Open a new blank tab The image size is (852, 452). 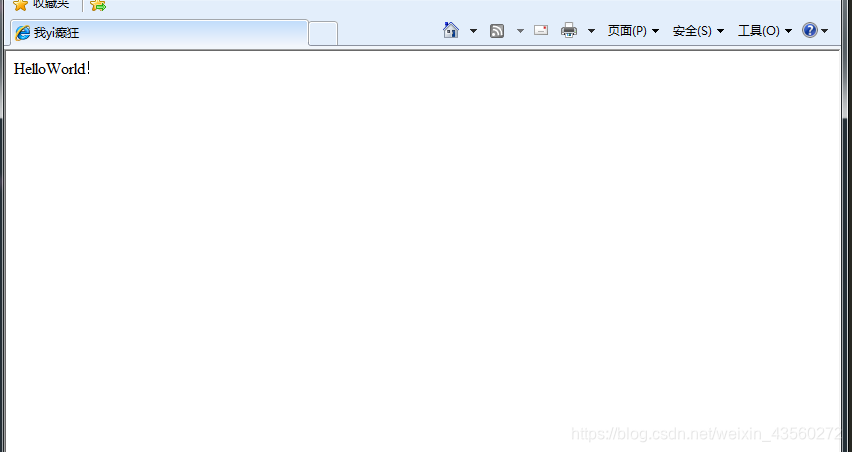click(323, 34)
